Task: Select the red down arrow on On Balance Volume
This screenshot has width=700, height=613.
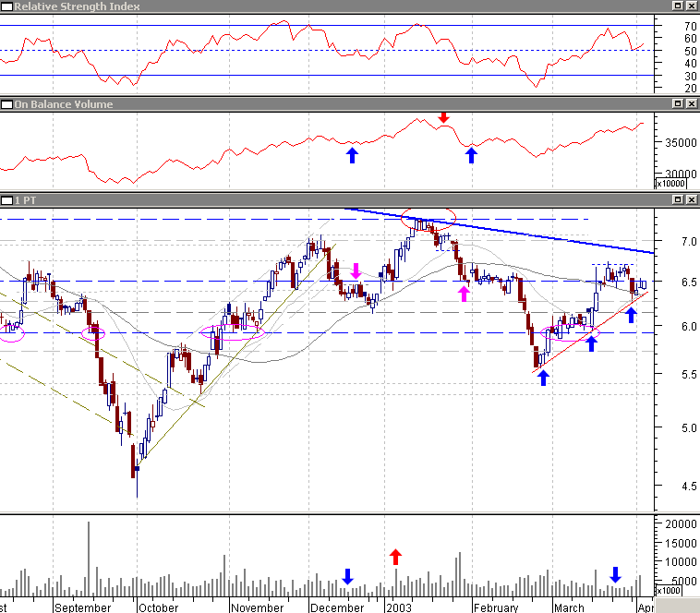Action: click(x=443, y=117)
